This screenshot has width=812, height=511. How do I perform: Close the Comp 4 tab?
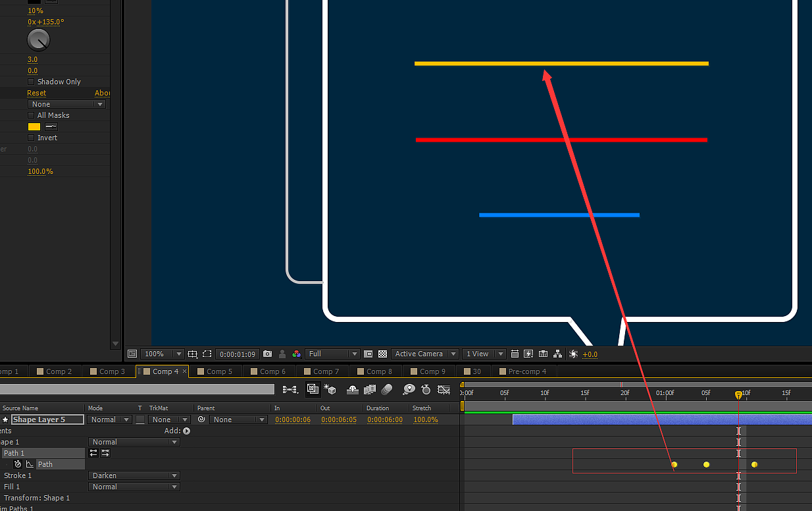[184, 371]
